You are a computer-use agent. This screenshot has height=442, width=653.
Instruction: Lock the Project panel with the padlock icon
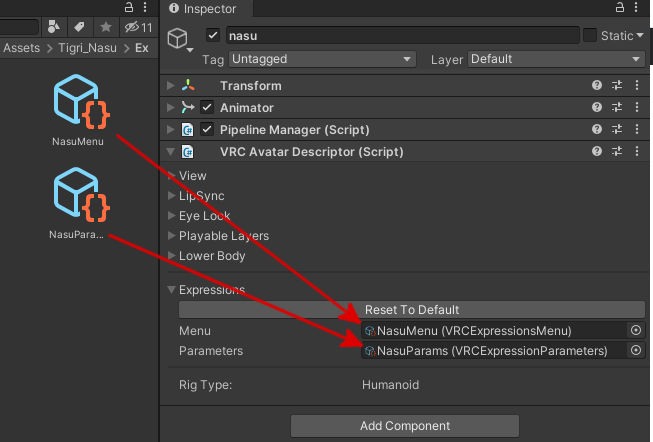point(129,7)
